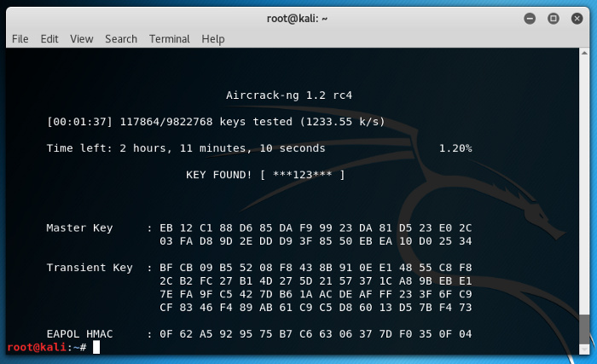597x364 pixels.
Task: Open the View menu
Action: (x=82, y=38)
